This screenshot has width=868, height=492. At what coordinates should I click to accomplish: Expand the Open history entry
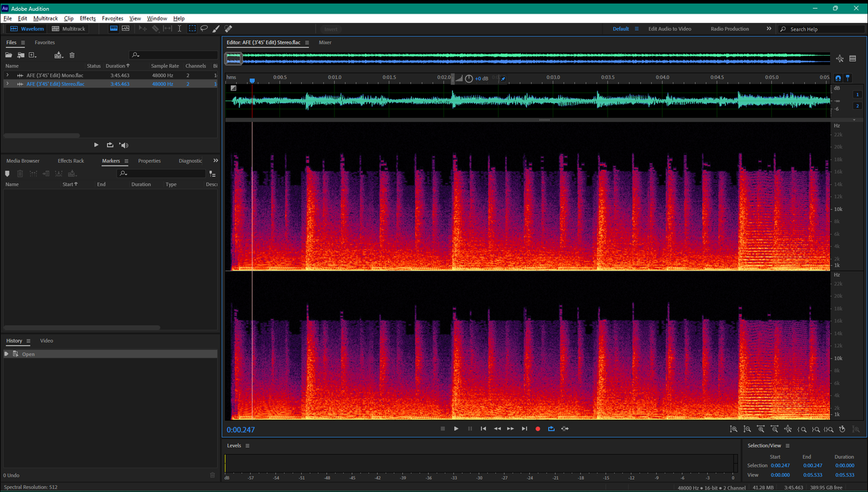[x=7, y=354]
